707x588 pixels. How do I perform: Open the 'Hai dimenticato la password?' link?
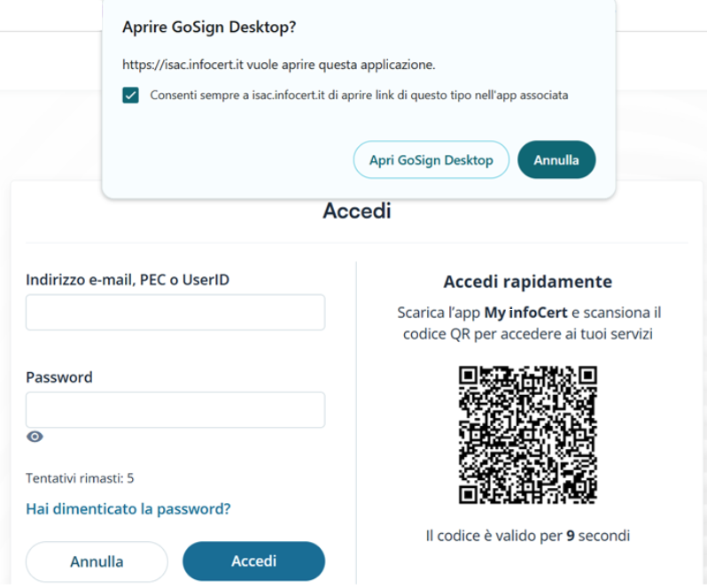128,509
